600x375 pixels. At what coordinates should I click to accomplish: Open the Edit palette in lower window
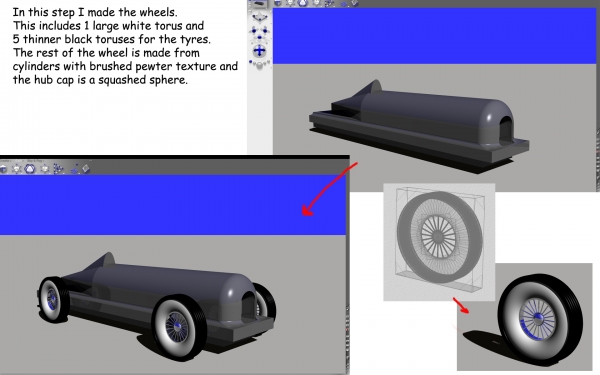pos(19,161)
